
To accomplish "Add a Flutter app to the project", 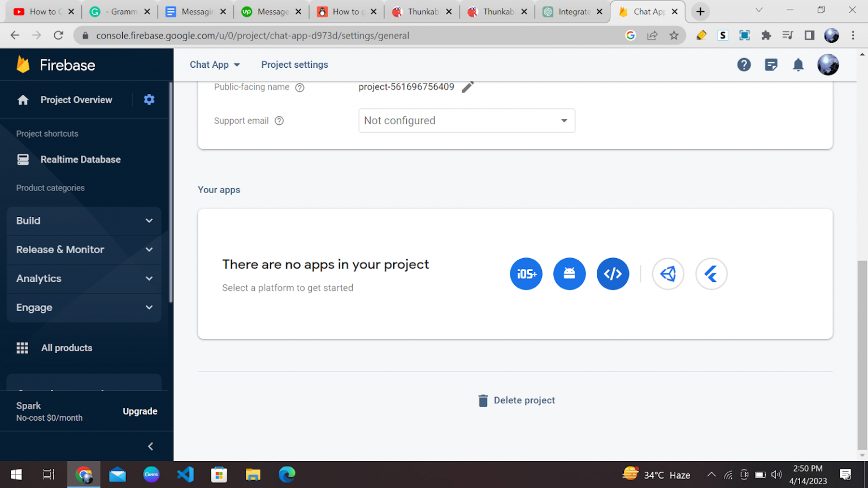I will [711, 273].
